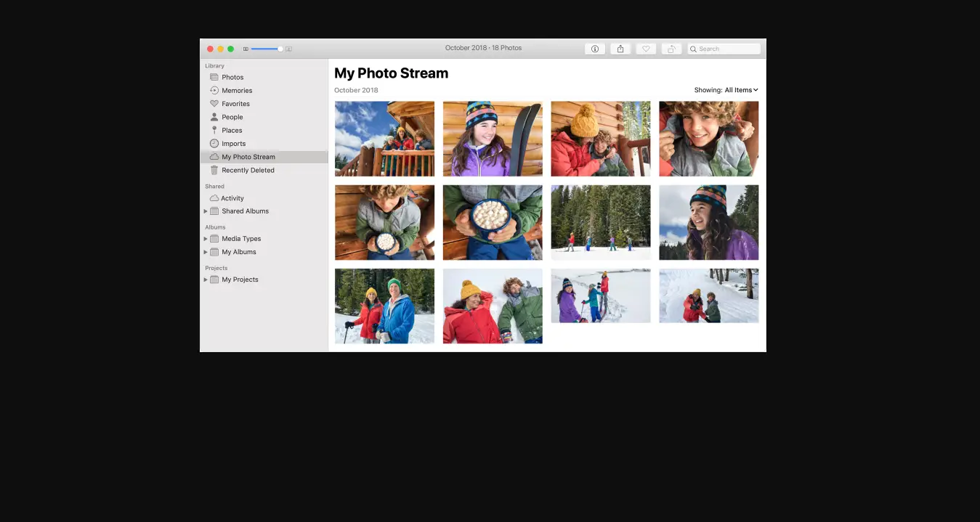This screenshot has width=980, height=522.
Task: Expand Shared Albums disclosure triangle
Action: pyautogui.click(x=206, y=211)
